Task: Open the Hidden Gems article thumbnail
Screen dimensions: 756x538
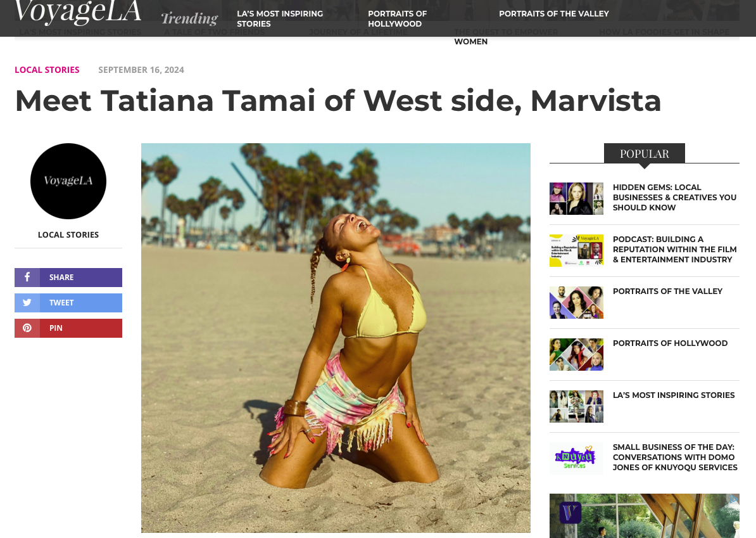Action: point(576,198)
